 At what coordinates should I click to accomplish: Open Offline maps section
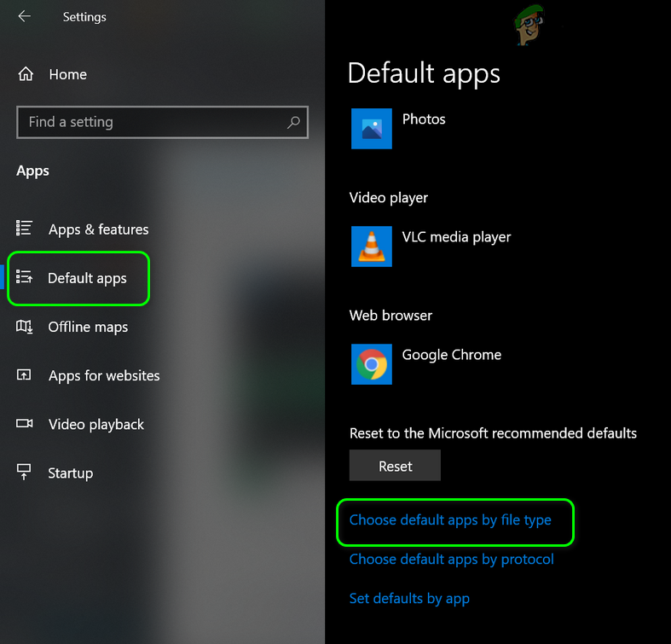pyautogui.click(x=88, y=328)
